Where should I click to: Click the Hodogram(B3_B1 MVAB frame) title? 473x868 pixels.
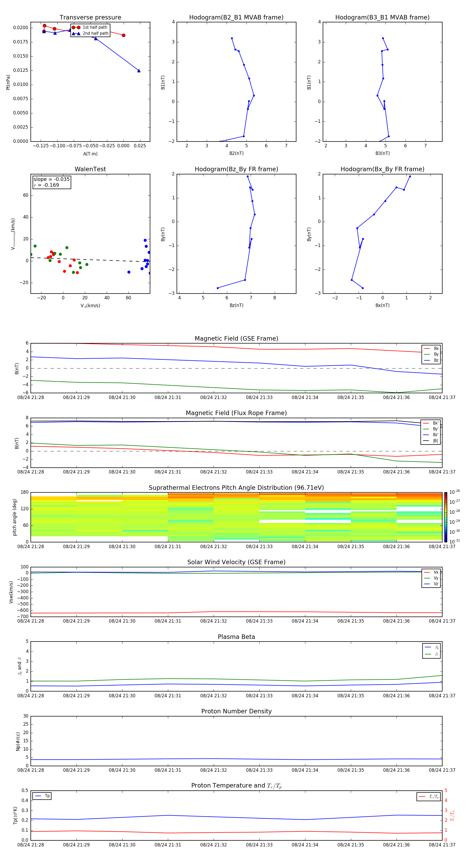[382, 18]
